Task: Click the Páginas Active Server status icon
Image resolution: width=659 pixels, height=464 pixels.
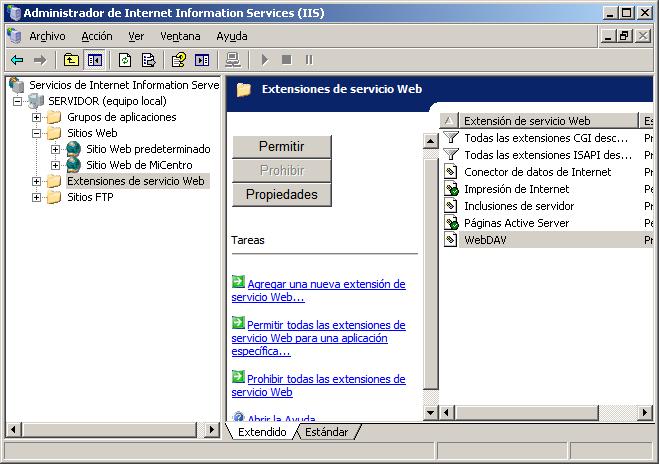Action: (x=451, y=223)
